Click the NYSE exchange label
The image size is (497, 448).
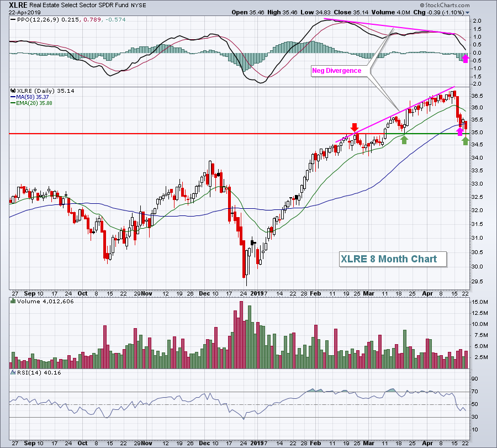click(139, 6)
